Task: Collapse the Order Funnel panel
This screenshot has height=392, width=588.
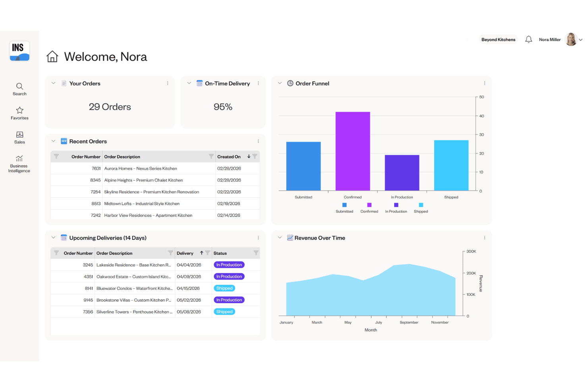Action: 280,83
